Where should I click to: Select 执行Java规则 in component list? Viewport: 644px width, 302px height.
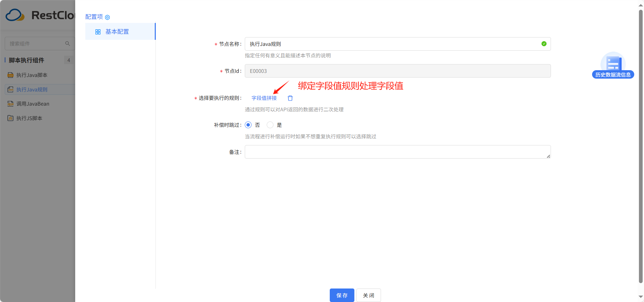pyautogui.click(x=32, y=89)
